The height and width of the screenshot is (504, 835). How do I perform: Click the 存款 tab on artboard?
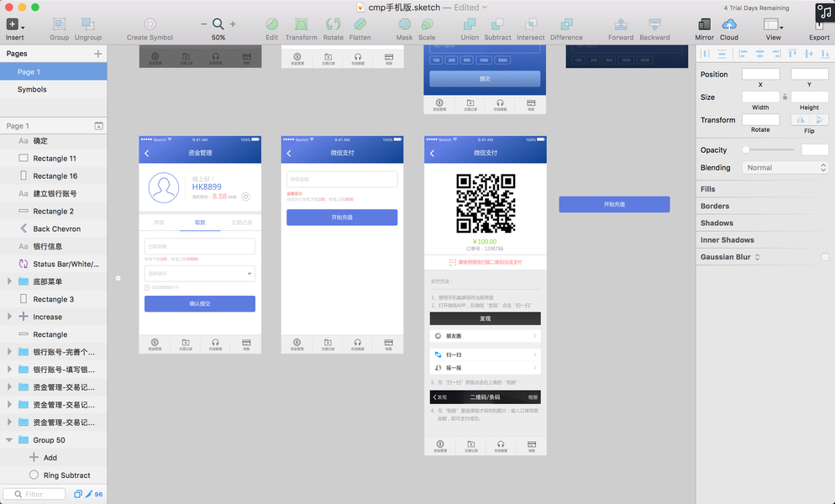(x=160, y=222)
